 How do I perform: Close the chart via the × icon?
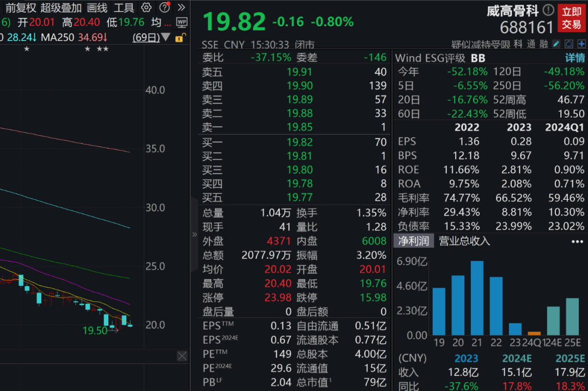click(x=182, y=356)
